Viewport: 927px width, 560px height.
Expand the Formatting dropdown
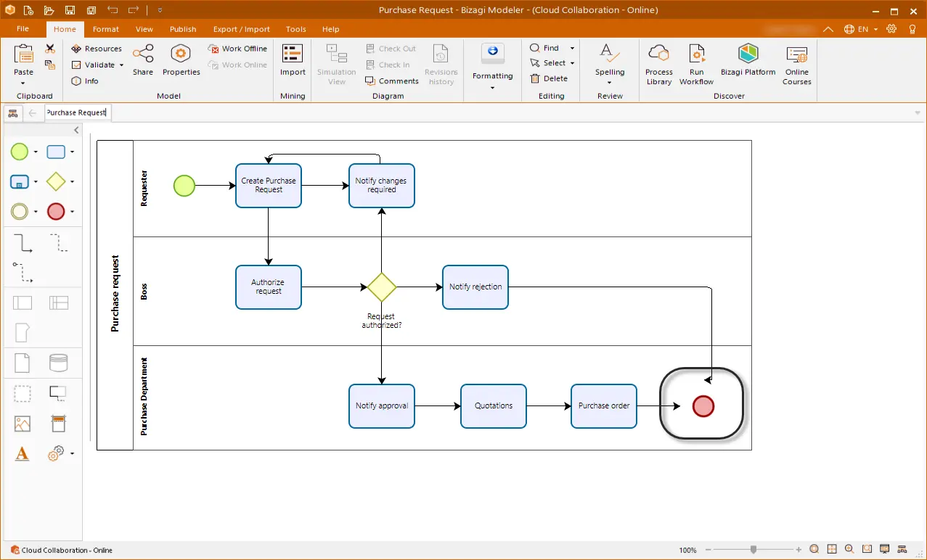(x=492, y=88)
